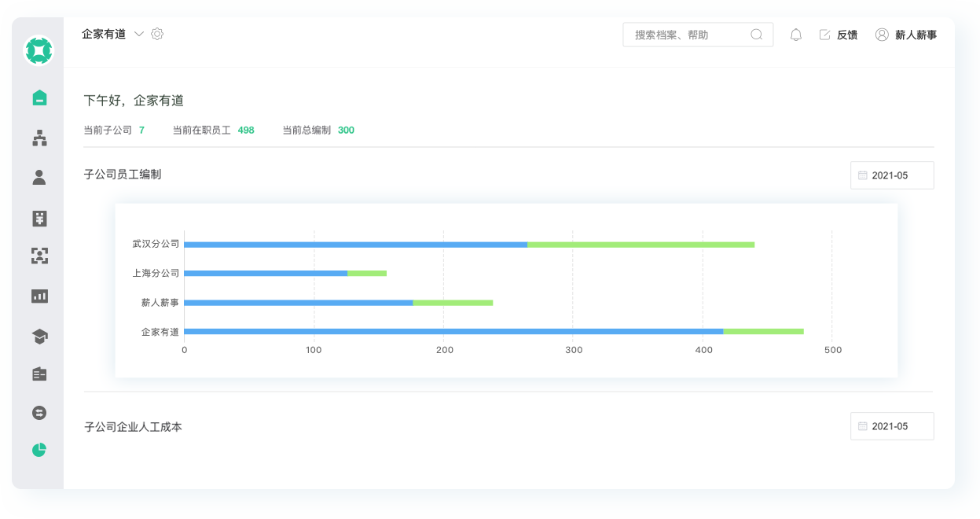The height and width of the screenshot is (519, 980).
Task: Click the 当前在职员工 count 498
Action: [246, 131]
